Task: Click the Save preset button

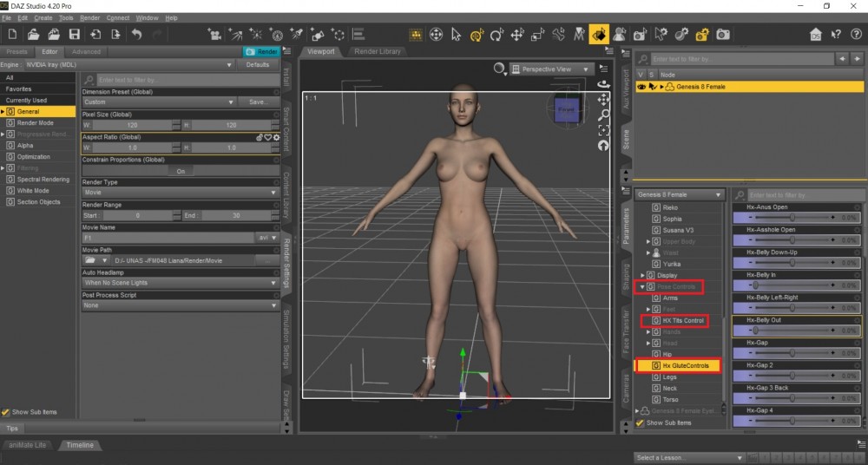Action: click(258, 102)
